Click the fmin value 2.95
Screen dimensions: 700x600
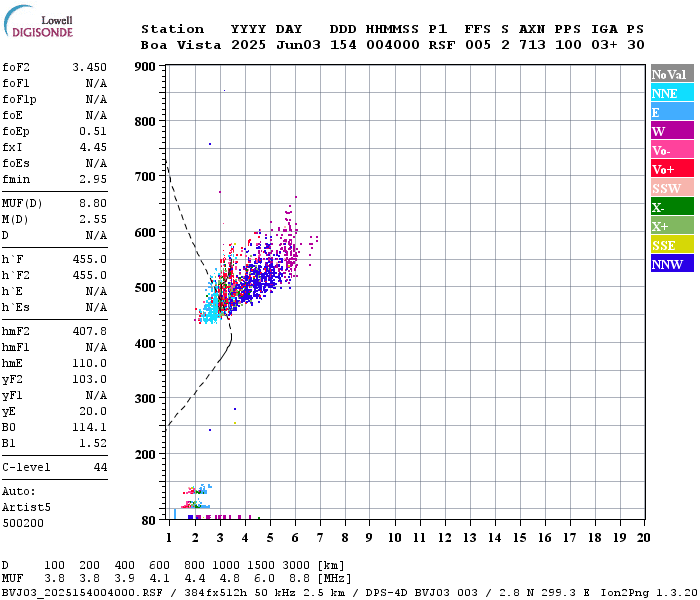pos(93,179)
